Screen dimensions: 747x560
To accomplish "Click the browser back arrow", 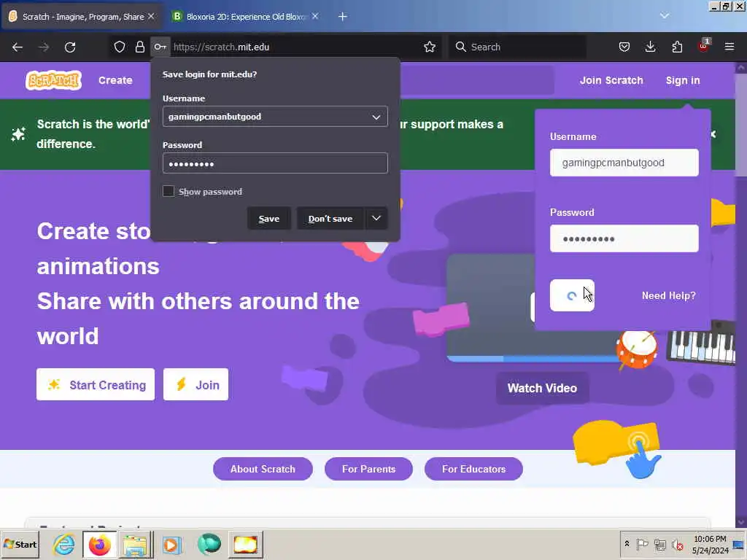I will [x=18, y=47].
